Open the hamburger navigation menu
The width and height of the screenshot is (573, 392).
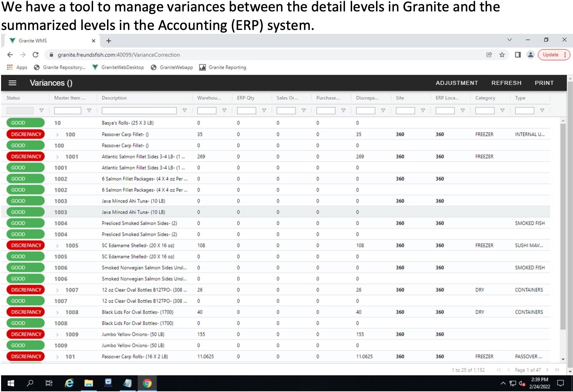[12, 83]
